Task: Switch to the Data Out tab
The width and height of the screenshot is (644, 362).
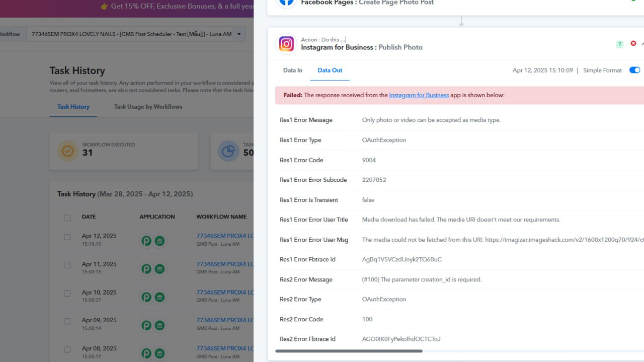Action: [x=330, y=70]
